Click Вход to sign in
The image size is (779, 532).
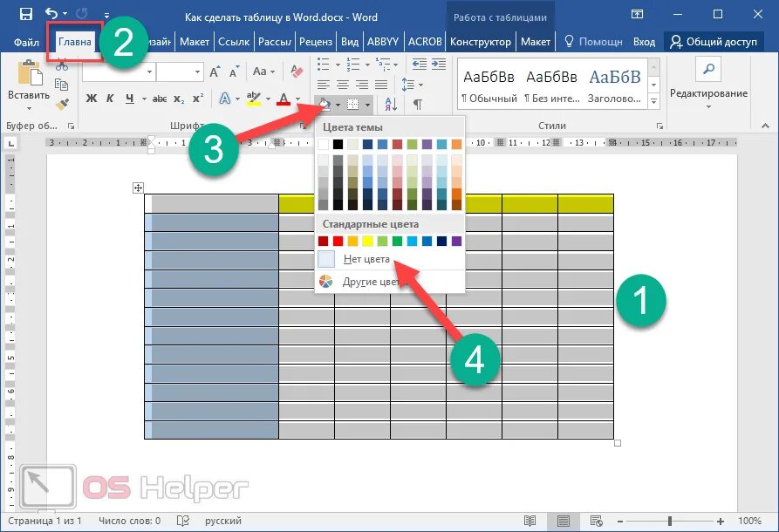(644, 42)
